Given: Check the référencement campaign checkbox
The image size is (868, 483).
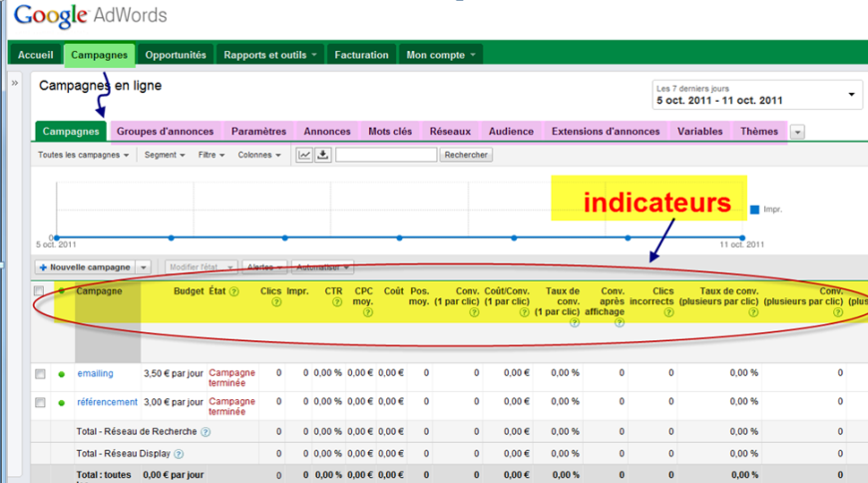Looking at the screenshot, I should coord(40,402).
